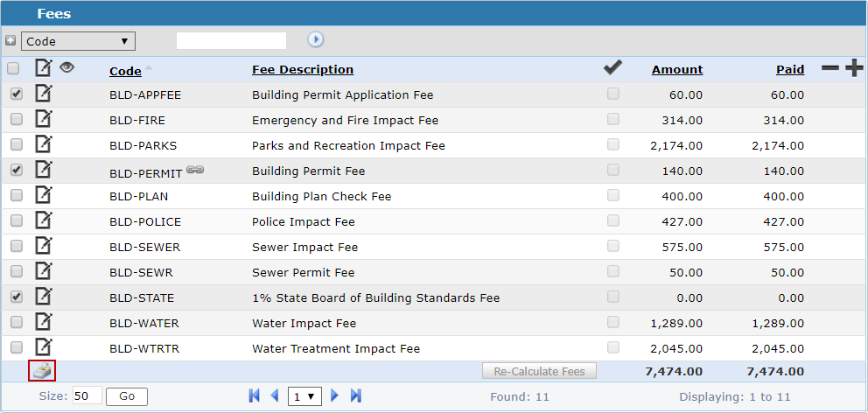The width and height of the screenshot is (868, 413).
Task: Edit the BLD-FIRE fee row
Action: [x=43, y=120]
